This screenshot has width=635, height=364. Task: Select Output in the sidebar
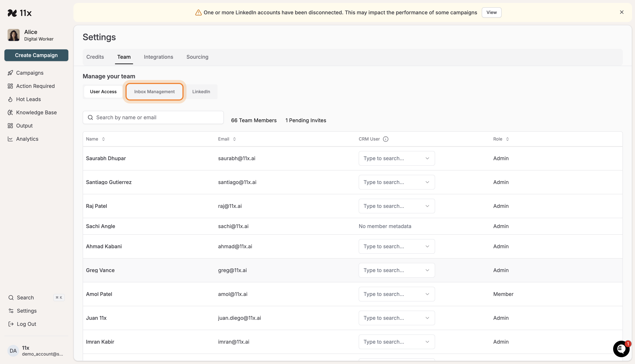tap(24, 125)
